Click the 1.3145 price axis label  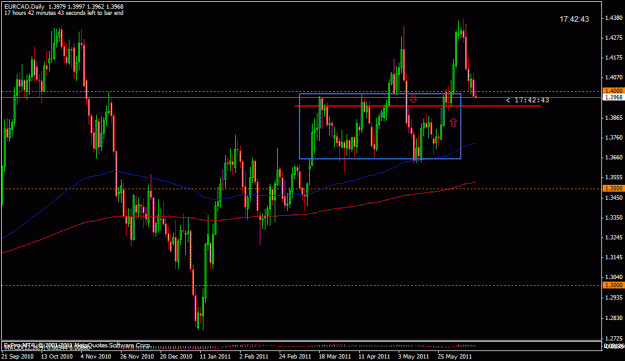pos(614,257)
